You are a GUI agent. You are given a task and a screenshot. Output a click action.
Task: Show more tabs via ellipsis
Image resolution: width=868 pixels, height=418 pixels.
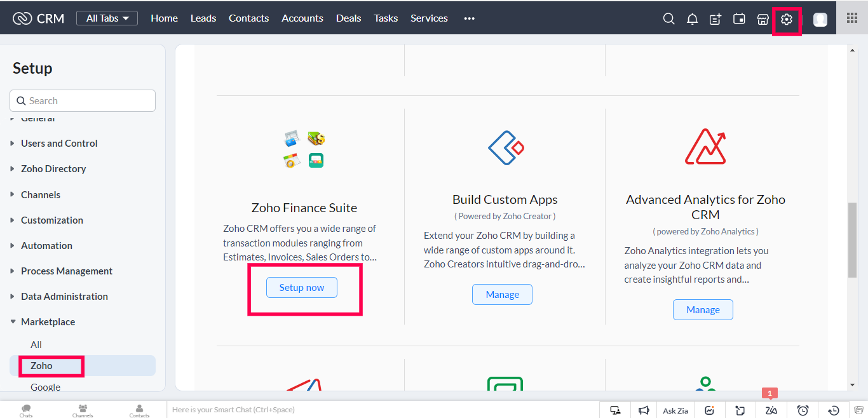469,18
